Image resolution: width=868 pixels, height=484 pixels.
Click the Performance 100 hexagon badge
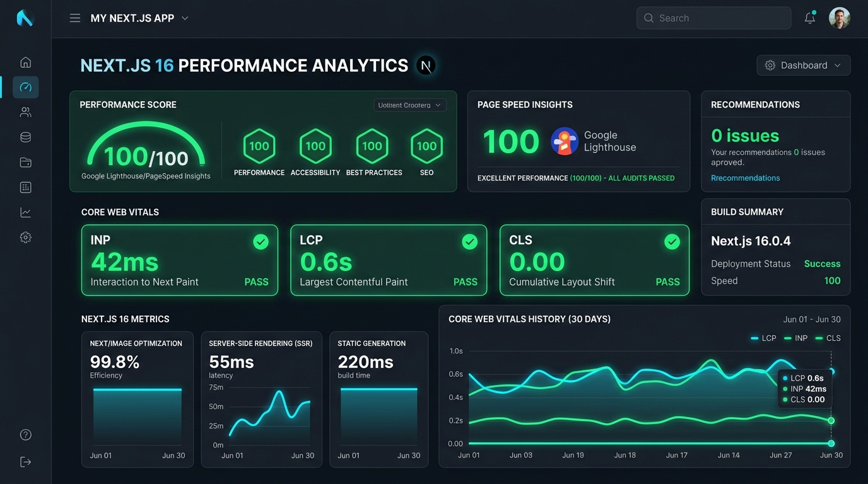[x=259, y=146]
